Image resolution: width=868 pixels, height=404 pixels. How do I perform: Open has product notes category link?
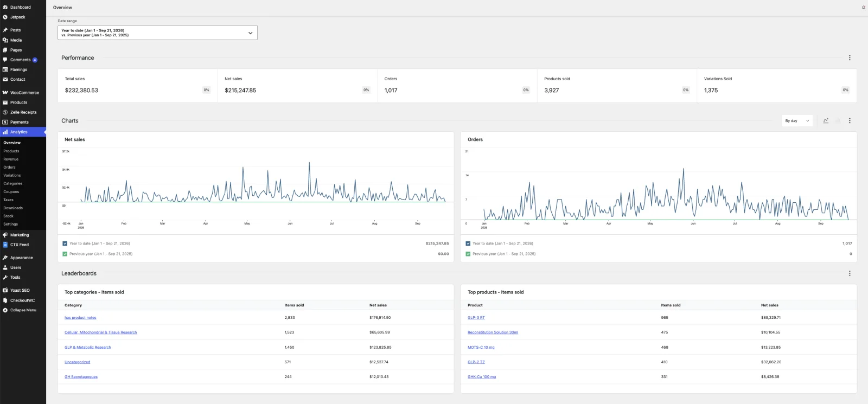[80, 318]
